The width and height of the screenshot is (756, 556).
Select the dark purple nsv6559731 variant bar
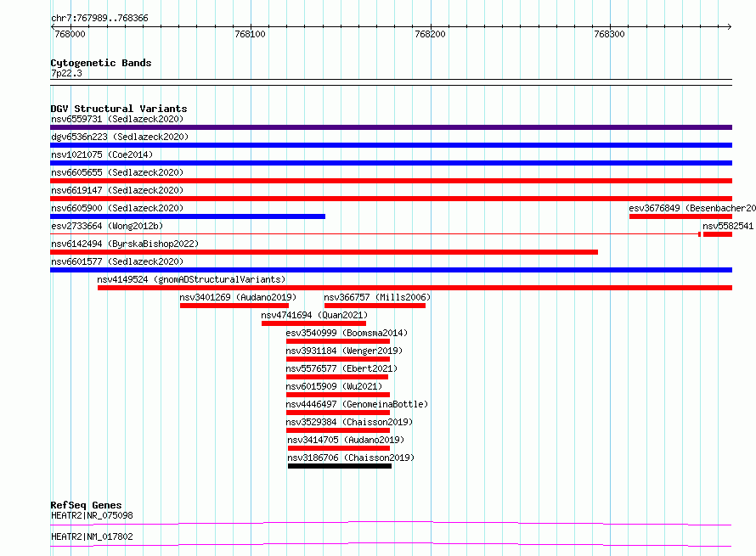click(x=391, y=127)
